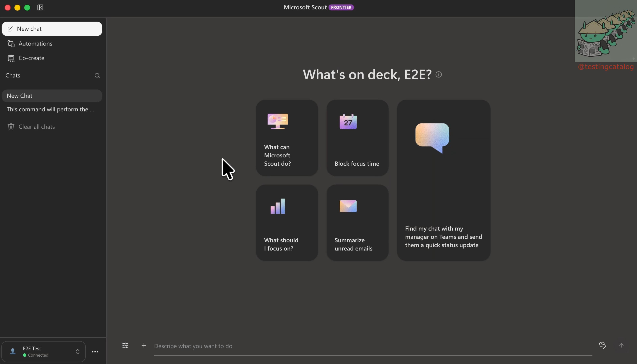Screen dimensions: 637x364
Task: Click the FRONTIER badge in title bar
Action: [341, 8]
